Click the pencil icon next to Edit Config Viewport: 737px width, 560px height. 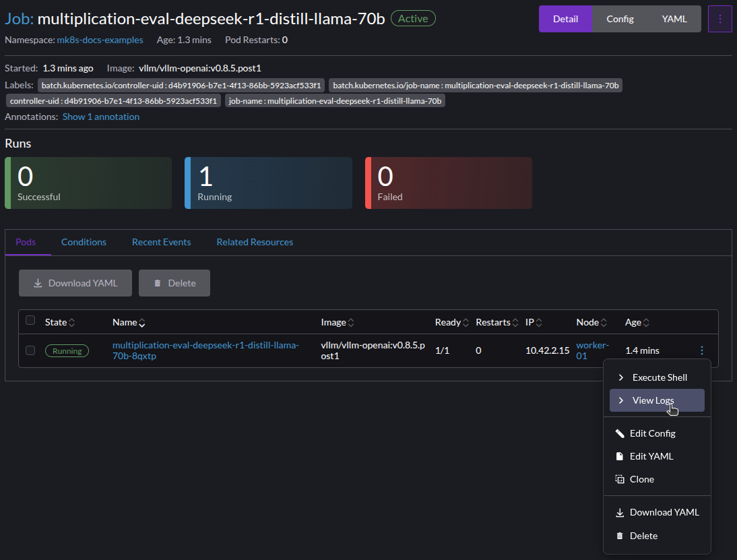[620, 433]
